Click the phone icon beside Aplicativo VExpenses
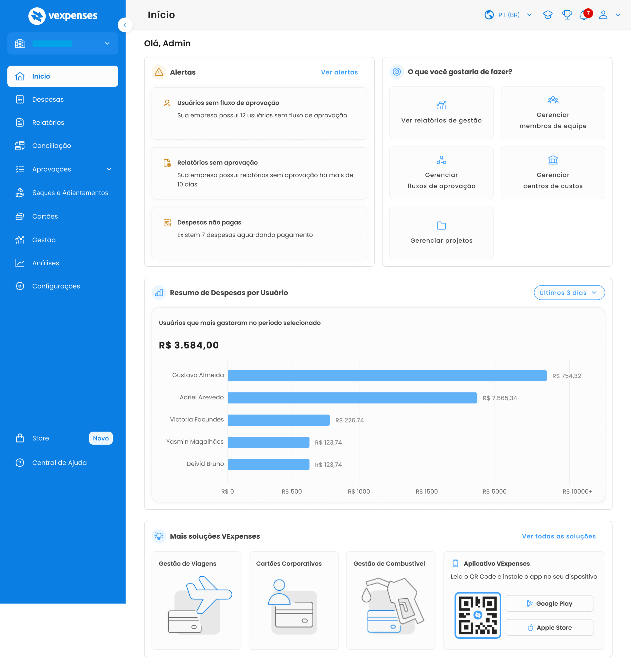Image resolution: width=631 pixels, height=672 pixels. (455, 563)
